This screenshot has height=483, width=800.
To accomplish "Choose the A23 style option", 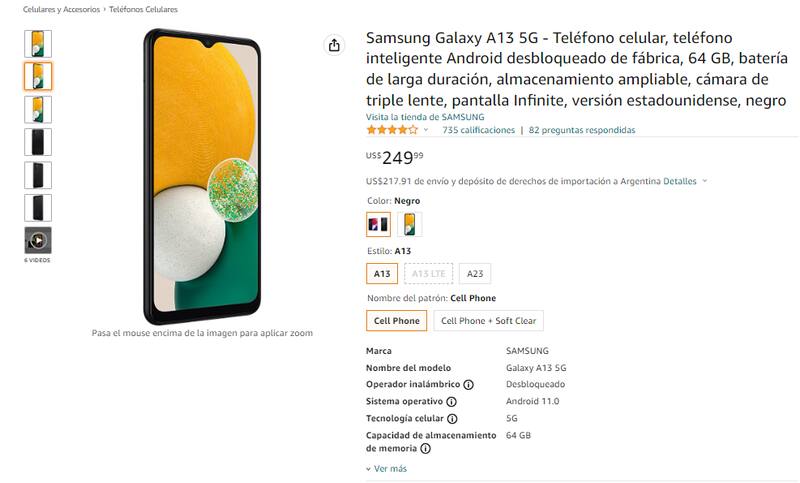I will [475, 274].
